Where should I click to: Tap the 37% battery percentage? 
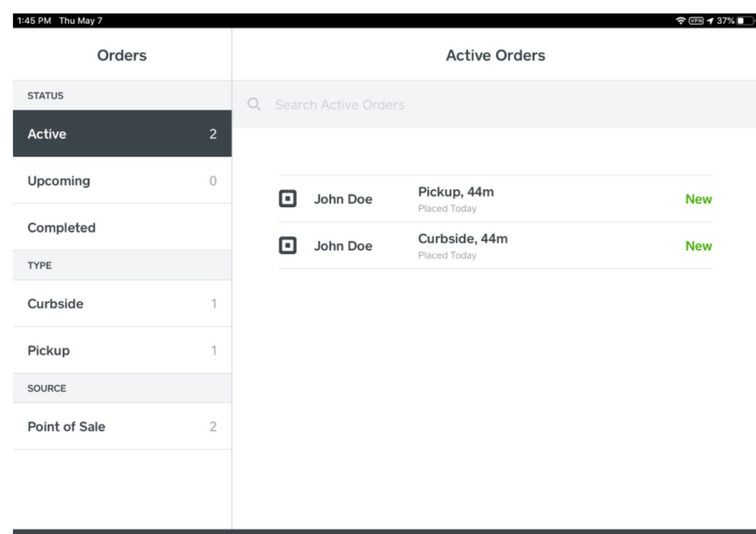(x=725, y=20)
